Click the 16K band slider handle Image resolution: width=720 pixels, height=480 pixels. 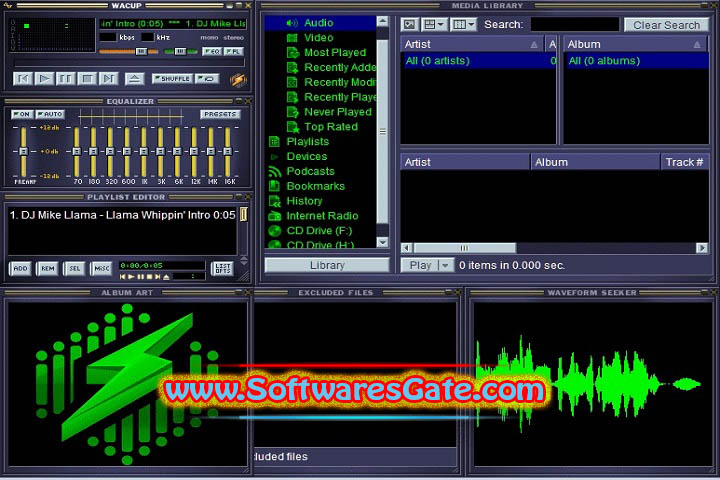(x=227, y=151)
